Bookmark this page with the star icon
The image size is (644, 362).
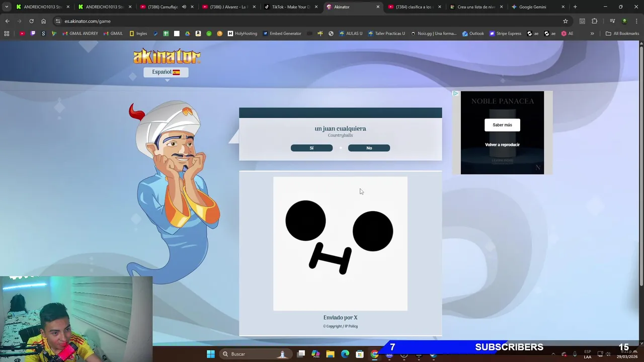click(566, 21)
